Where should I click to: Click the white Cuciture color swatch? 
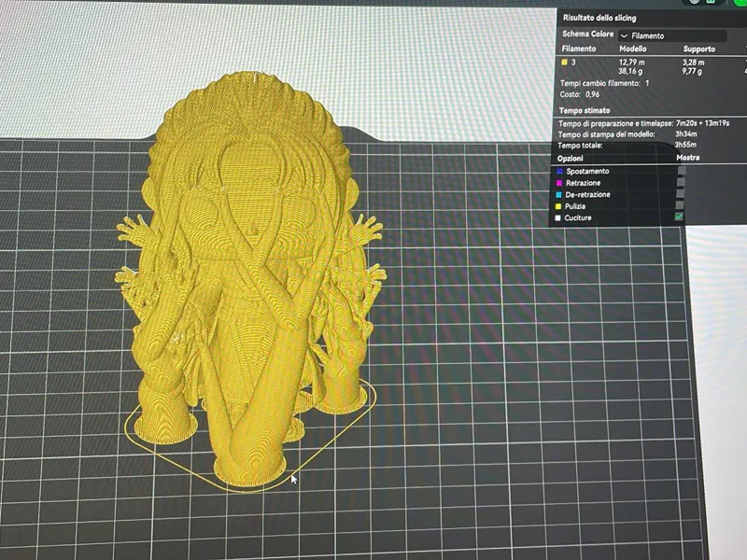[557, 217]
